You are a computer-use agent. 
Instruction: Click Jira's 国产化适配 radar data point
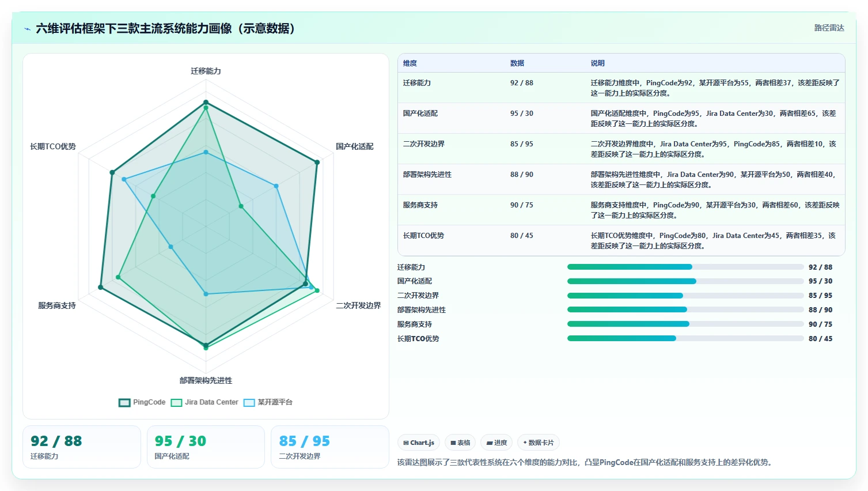click(x=241, y=206)
